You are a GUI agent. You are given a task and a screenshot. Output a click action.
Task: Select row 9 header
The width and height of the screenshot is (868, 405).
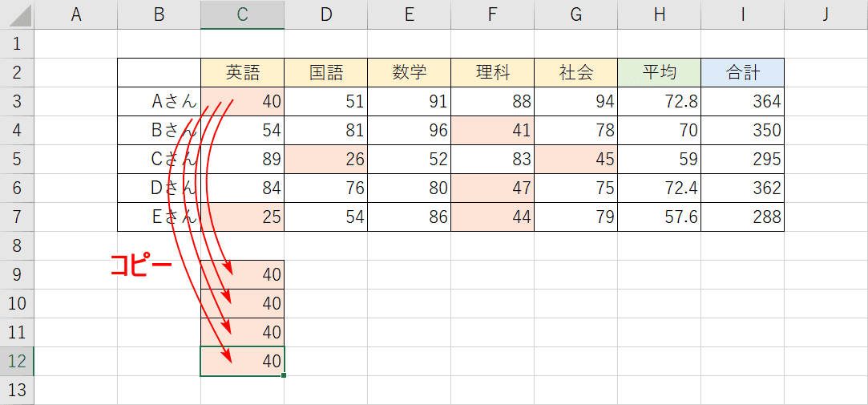tap(17, 275)
